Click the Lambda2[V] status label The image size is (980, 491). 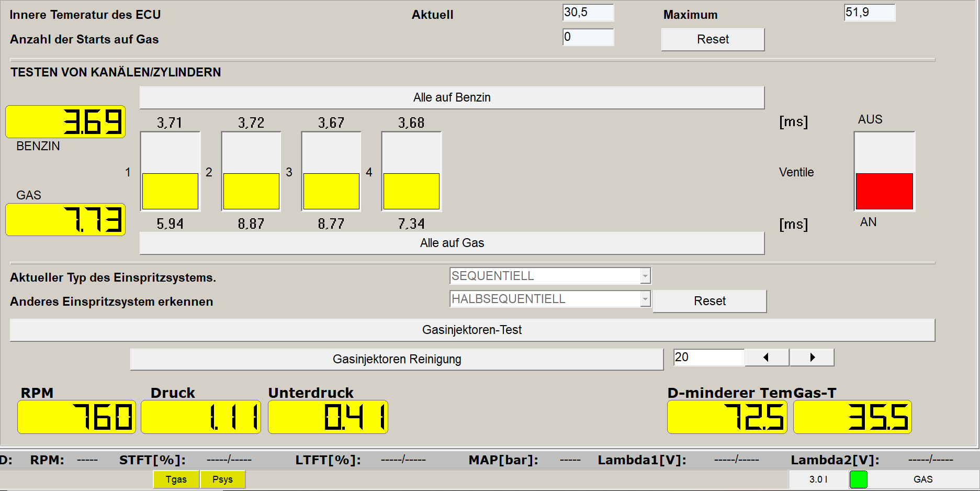tap(835, 460)
